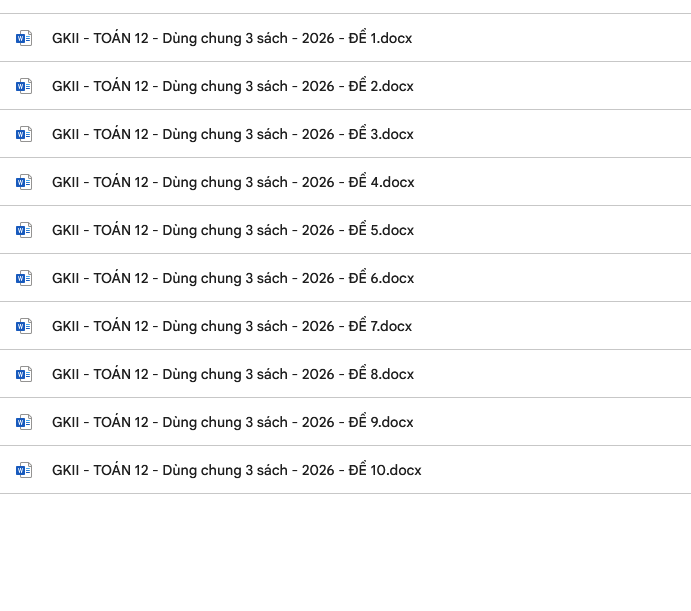Viewport: 691px width, 611px height.
Task: Select the docx icon next to ĐỀ 4
Action: tap(24, 182)
